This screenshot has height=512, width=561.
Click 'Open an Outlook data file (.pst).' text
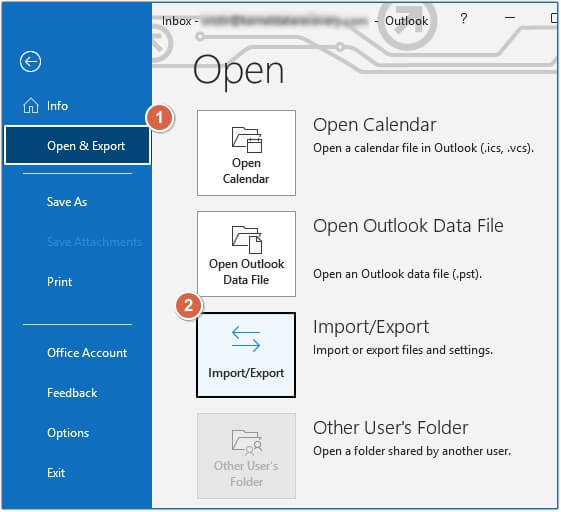pyautogui.click(x=397, y=274)
